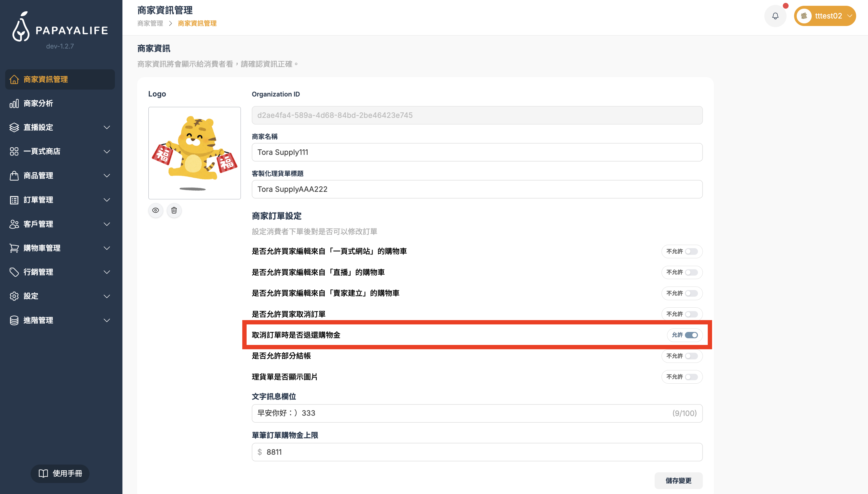
Task: Click the 商家分析 bar chart icon
Action: coord(14,103)
